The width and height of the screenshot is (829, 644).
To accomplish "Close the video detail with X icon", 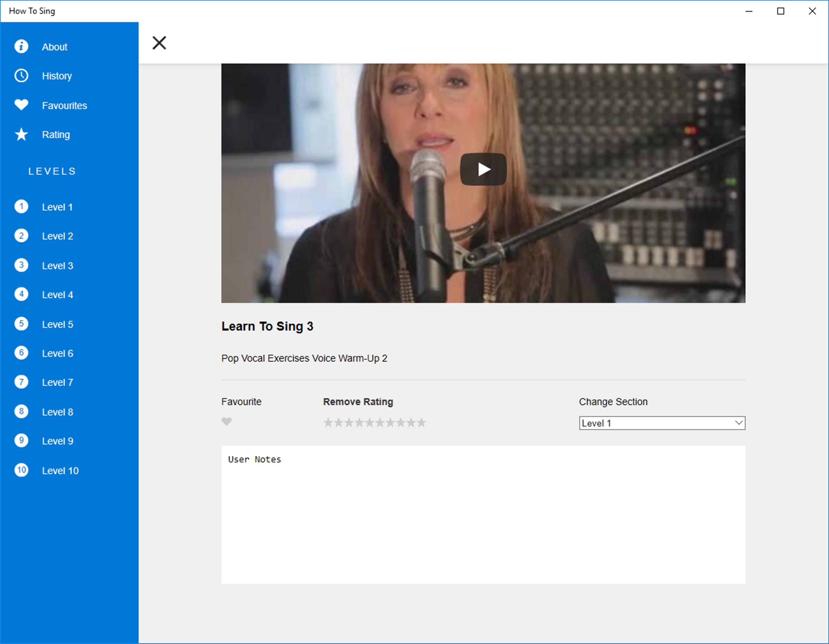I will pyautogui.click(x=159, y=43).
